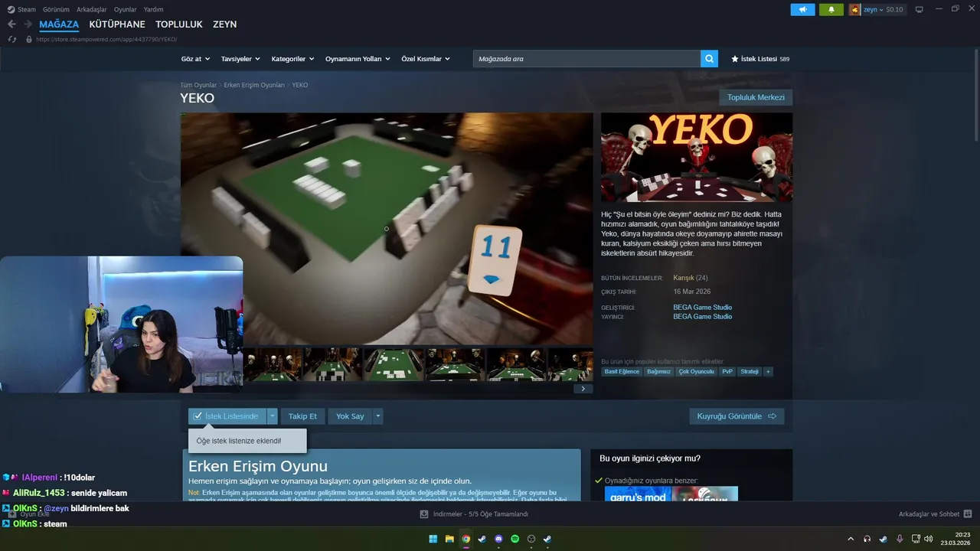The image size is (980, 551).
Task: Expand Oynamanın Yolları menu
Action: pos(358,59)
